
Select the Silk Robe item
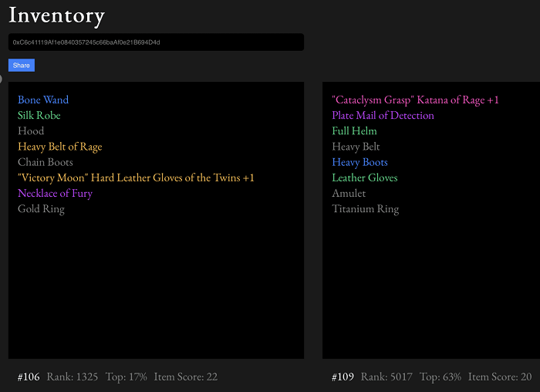[x=39, y=116]
